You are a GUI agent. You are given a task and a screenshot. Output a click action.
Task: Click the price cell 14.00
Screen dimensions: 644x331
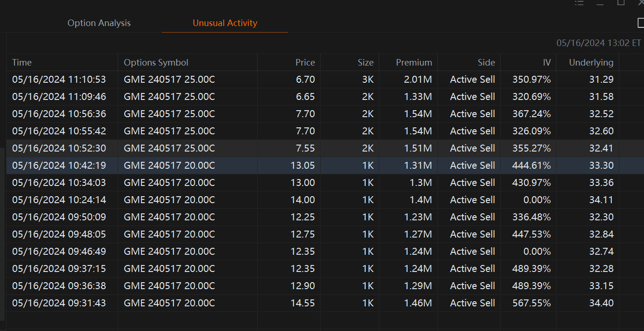coord(303,200)
